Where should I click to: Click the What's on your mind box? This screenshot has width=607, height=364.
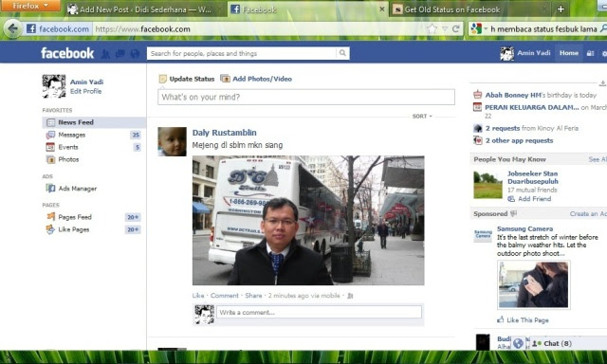pos(306,97)
